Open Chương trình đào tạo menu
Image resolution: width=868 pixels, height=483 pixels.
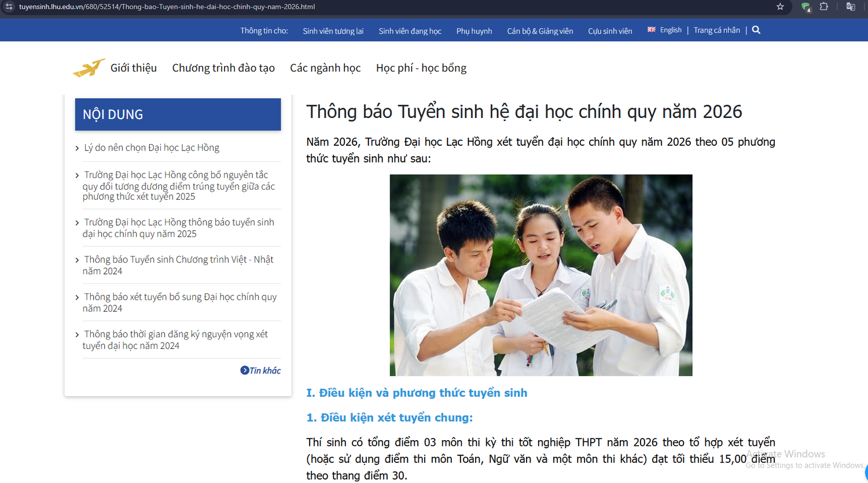223,68
